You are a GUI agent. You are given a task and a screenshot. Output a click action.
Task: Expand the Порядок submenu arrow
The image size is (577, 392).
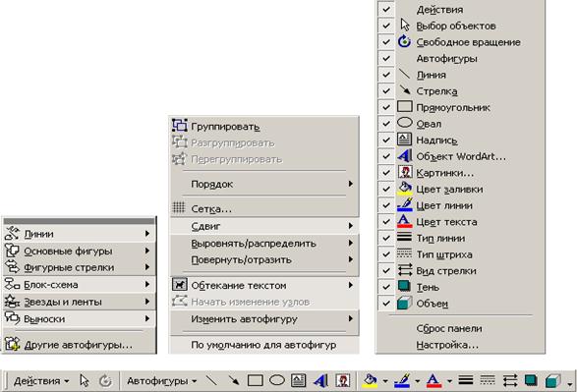pyautogui.click(x=351, y=183)
